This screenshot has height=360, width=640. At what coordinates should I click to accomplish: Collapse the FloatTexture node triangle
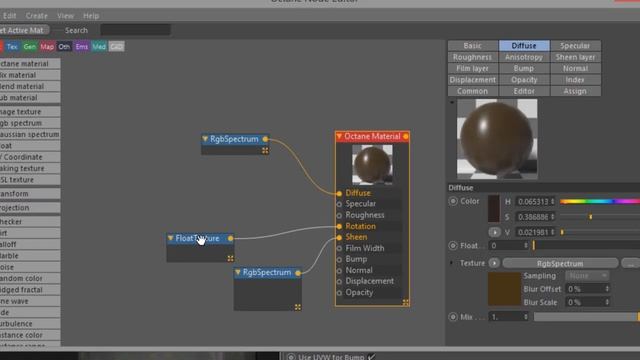[171, 238]
